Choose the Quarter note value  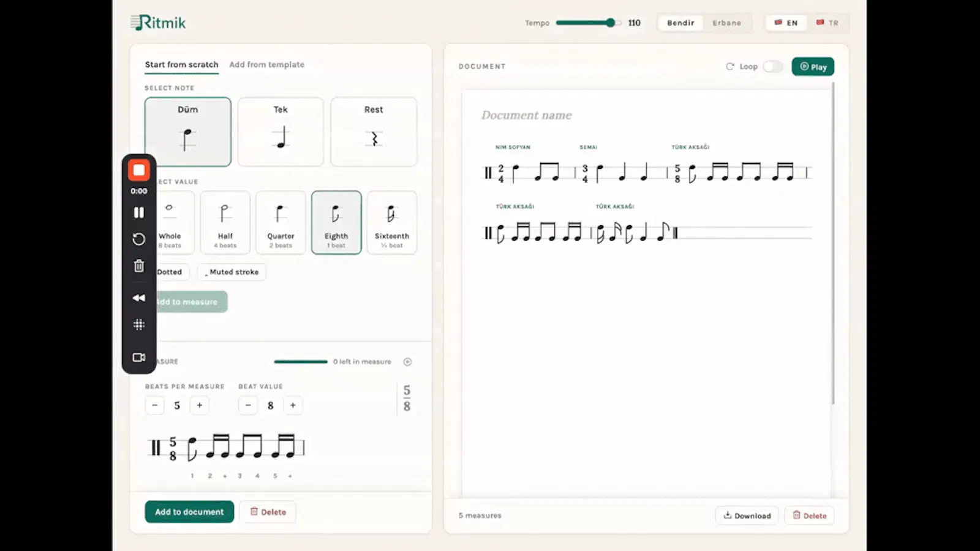281,222
